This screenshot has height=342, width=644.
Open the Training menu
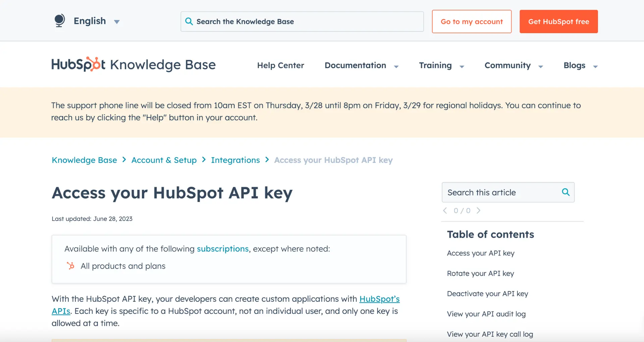[435, 65]
